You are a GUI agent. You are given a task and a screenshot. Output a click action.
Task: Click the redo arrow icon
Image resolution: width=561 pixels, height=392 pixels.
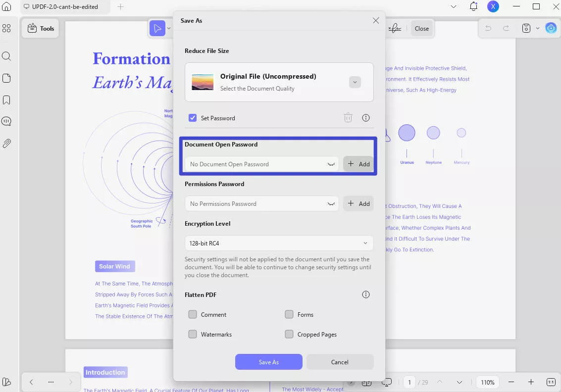[506, 28]
